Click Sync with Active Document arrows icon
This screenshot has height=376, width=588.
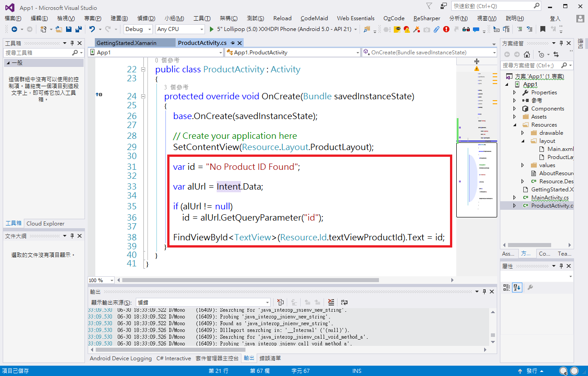pyautogui.click(x=556, y=54)
